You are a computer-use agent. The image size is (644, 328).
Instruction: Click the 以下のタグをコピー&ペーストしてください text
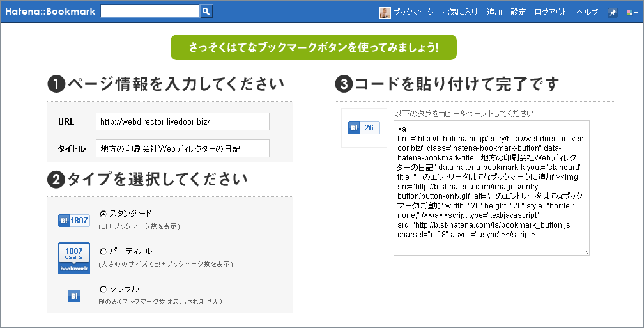[x=464, y=113]
